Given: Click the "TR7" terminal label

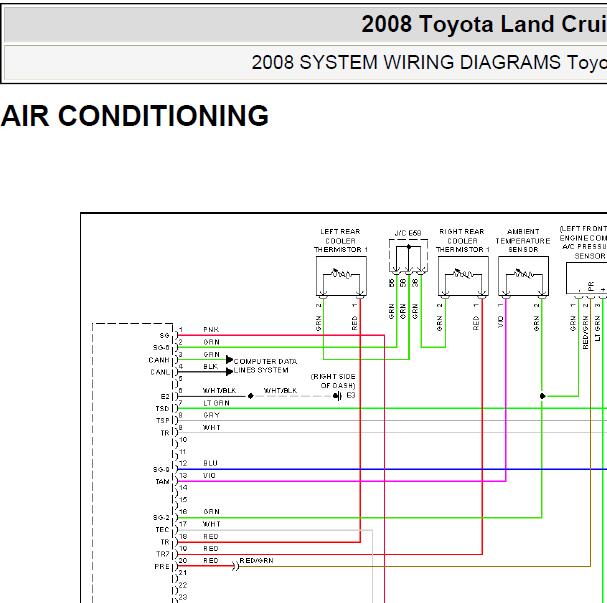Looking at the screenshot, I should pyautogui.click(x=163, y=554).
